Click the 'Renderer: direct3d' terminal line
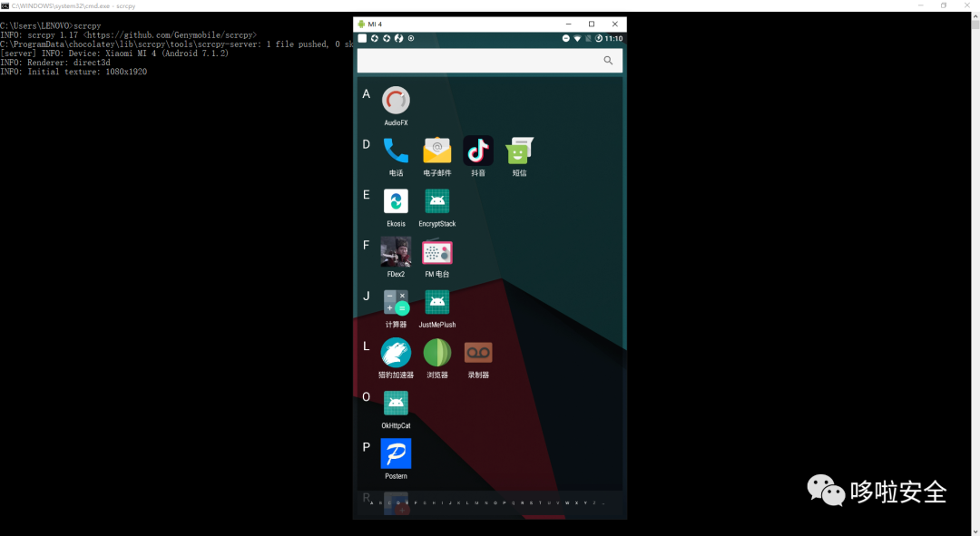The height and width of the screenshot is (536, 980). click(x=55, y=63)
